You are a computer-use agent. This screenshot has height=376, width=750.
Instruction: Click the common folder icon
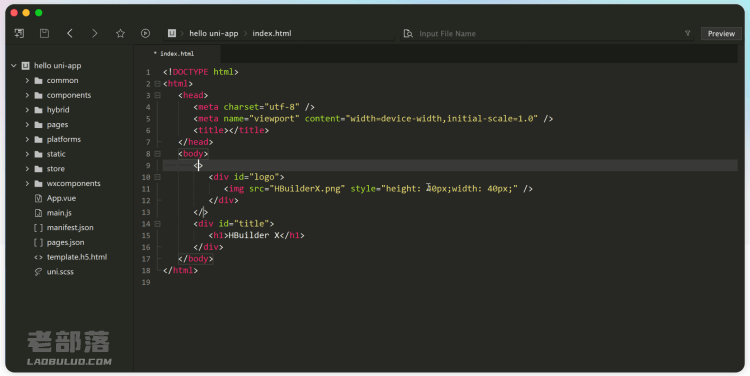(39, 80)
